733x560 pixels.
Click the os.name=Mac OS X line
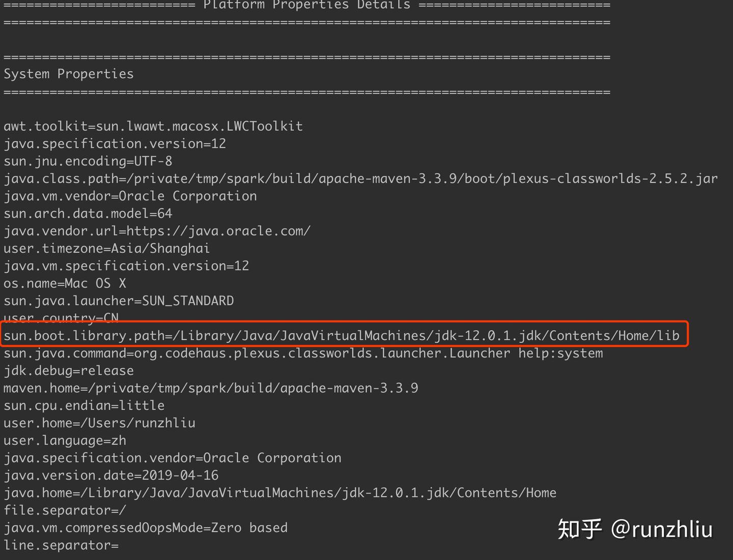65,283
